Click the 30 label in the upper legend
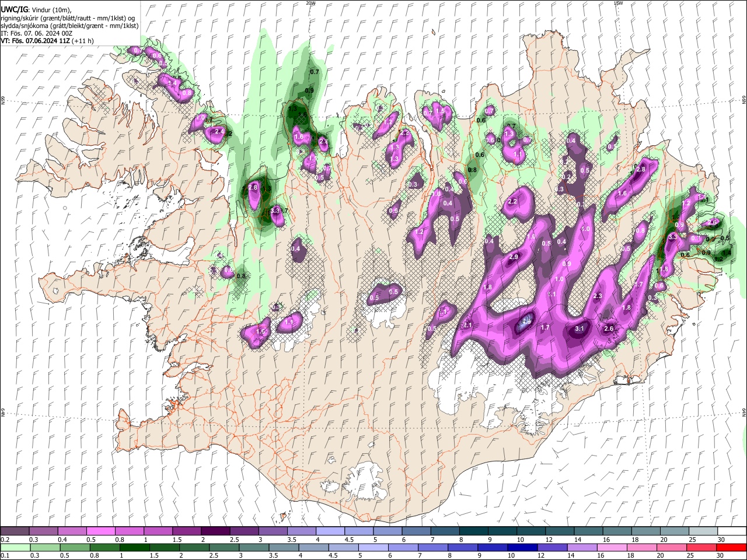Screen dimensions: 747x560 click(x=721, y=540)
